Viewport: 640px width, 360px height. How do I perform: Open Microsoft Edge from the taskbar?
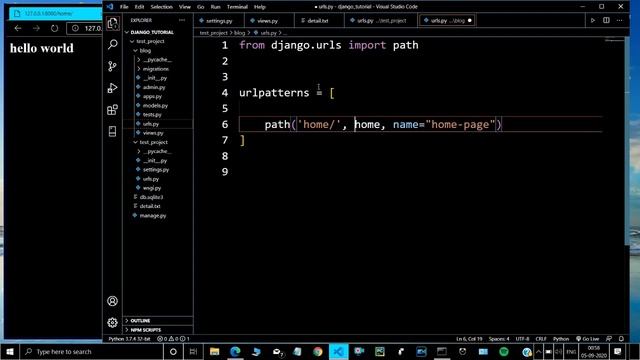(x=235, y=351)
